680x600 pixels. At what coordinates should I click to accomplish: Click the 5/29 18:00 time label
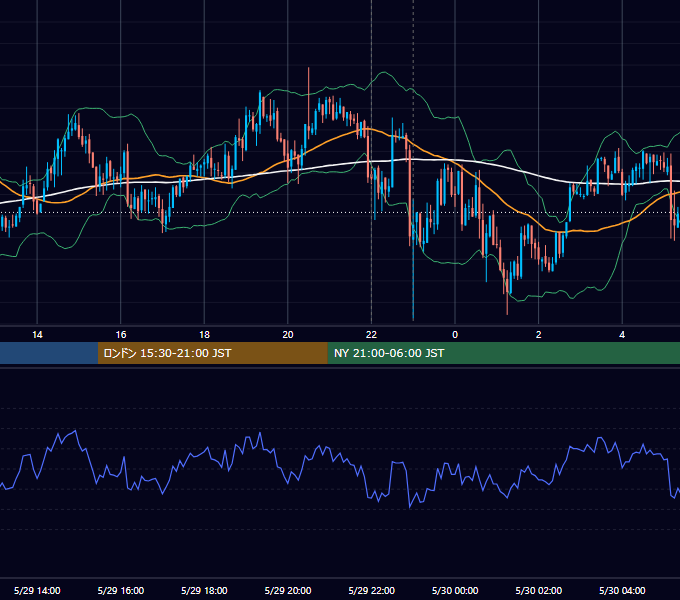point(204,590)
